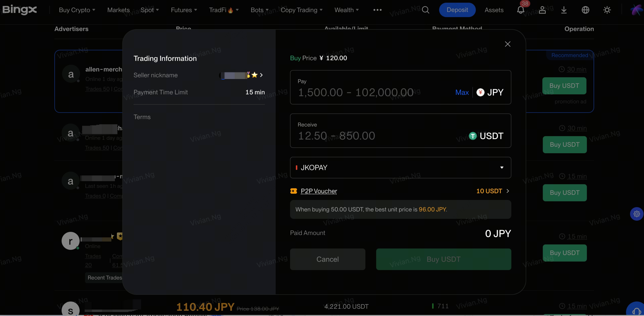Click the 's' advertiser avatar
Viewport: 644px width, 316px height.
71,309
